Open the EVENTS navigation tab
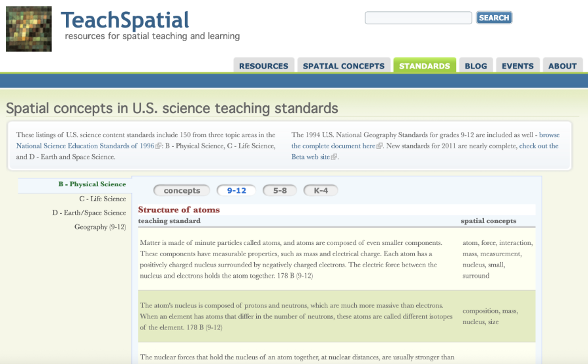Screen dimensions: 588x364 [517, 66]
